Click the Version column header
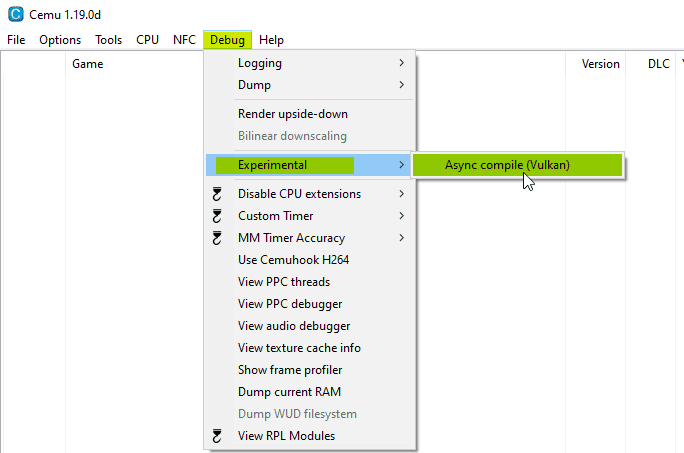Image resolution: width=684 pixels, height=453 pixels. (600, 64)
